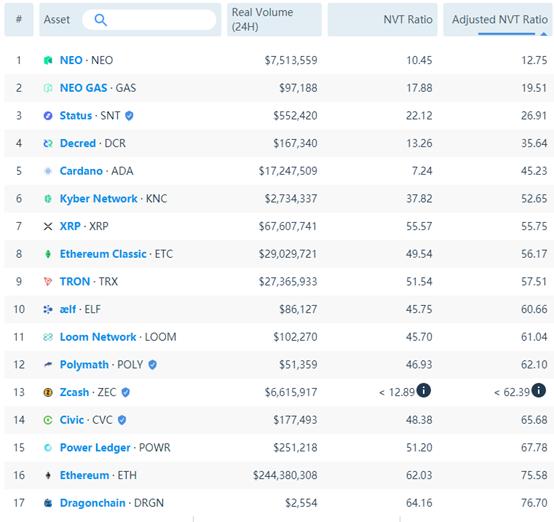The width and height of the screenshot is (554, 522).
Task: Open the Power Ledger asset link
Action: [x=95, y=448]
